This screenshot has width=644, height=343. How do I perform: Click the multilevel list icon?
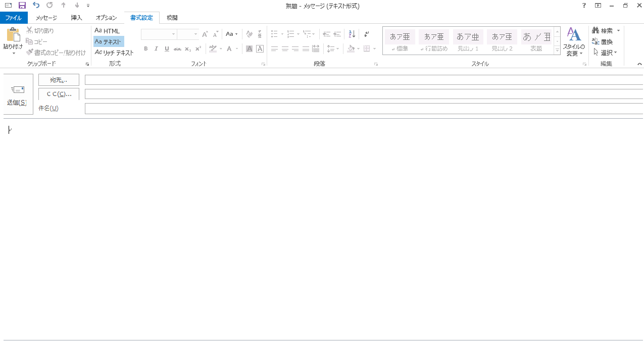(x=307, y=34)
